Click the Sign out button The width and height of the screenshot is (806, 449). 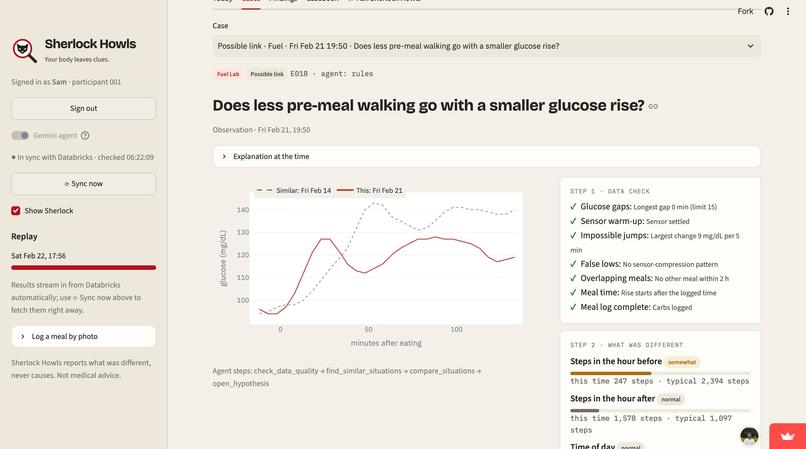83,109
